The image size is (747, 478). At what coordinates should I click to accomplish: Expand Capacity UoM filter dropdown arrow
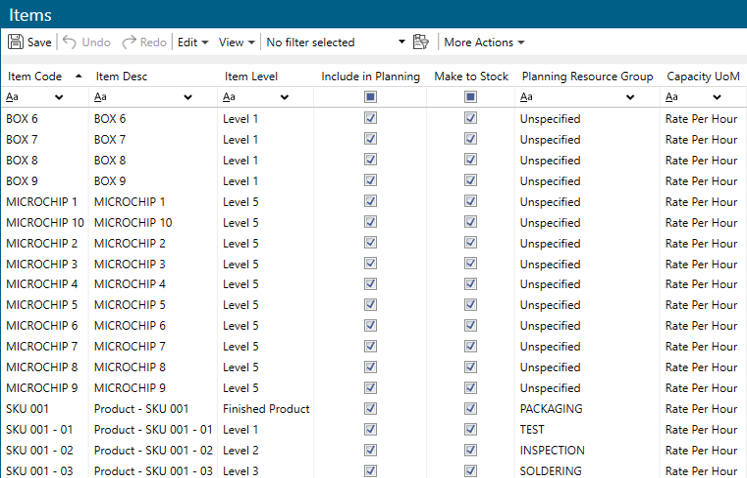pyautogui.click(x=717, y=97)
